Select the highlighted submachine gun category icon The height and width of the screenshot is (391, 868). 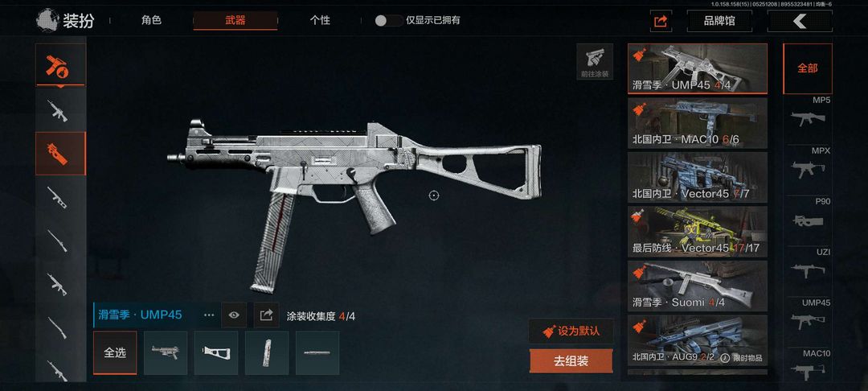pos(61,154)
